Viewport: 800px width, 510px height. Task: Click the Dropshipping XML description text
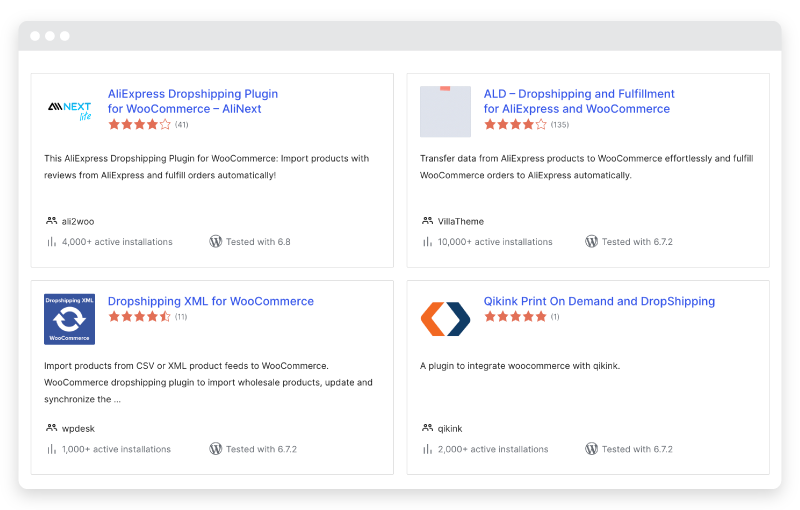click(208, 382)
